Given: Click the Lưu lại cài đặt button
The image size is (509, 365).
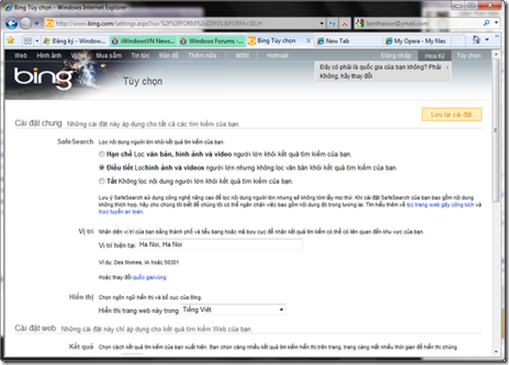Looking at the screenshot, I should point(452,115).
